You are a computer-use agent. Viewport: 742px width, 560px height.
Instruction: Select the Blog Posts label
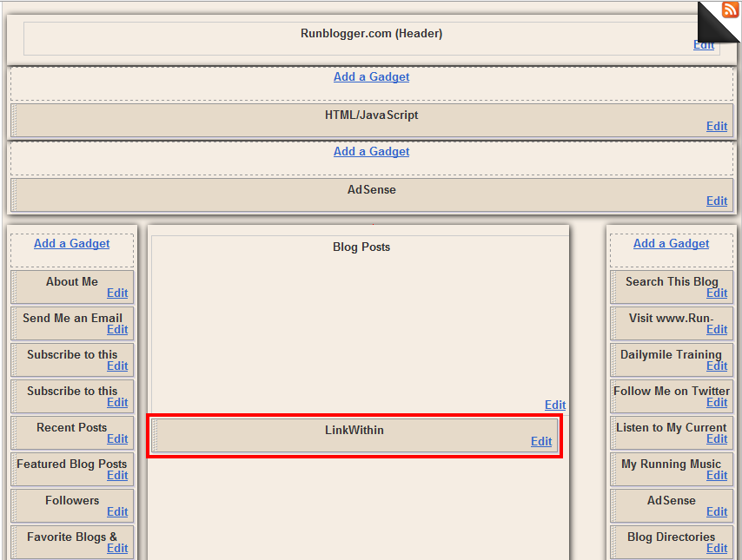(361, 247)
